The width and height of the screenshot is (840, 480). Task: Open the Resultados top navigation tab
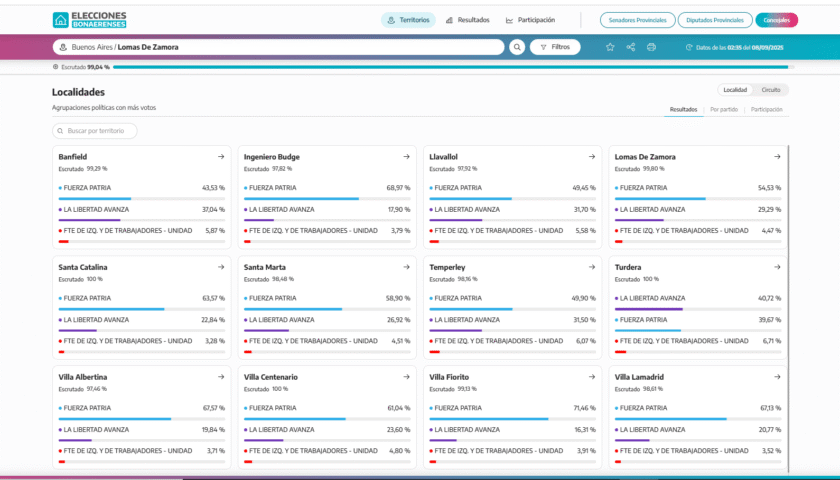click(x=467, y=19)
